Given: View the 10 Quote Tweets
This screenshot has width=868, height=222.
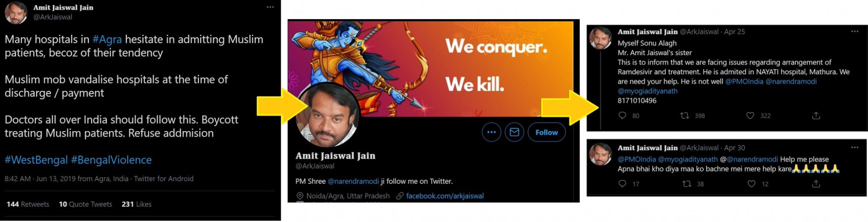Looking at the screenshot, I should [x=85, y=204].
